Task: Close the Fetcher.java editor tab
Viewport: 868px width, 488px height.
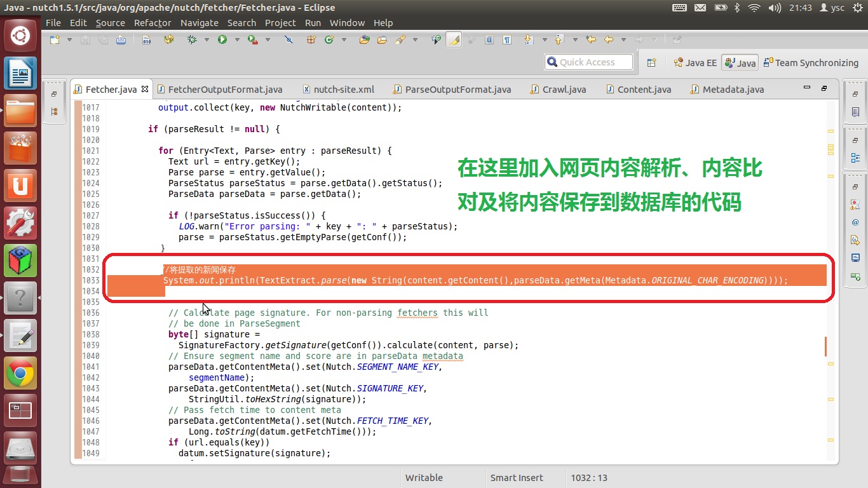Action: click(145, 88)
